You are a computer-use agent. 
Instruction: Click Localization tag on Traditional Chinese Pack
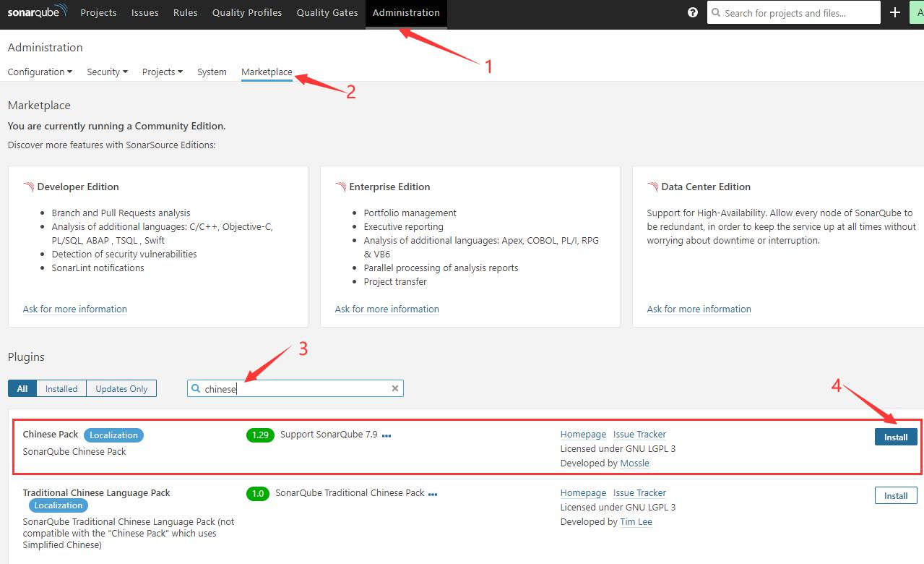point(59,505)
